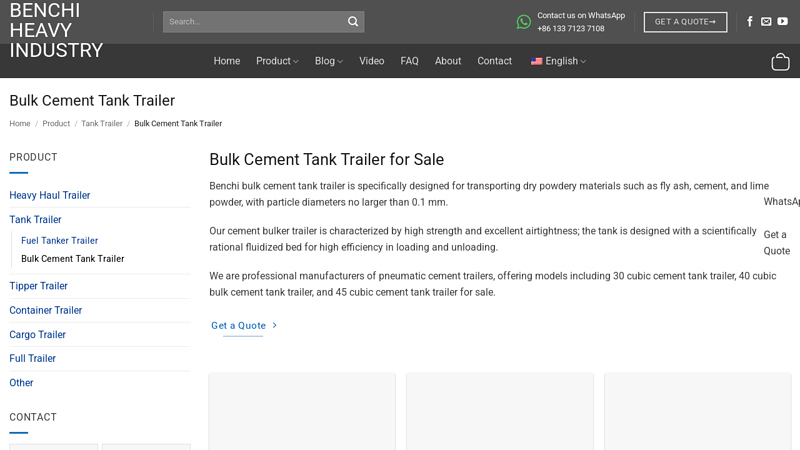Click the Get a Quote link below description
The width and height of the screenshot is (800, 450).
tap(244, 326)
